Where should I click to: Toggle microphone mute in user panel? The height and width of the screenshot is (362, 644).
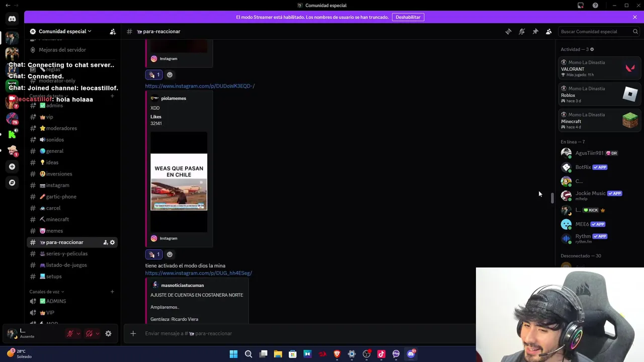tap(70, 333)
